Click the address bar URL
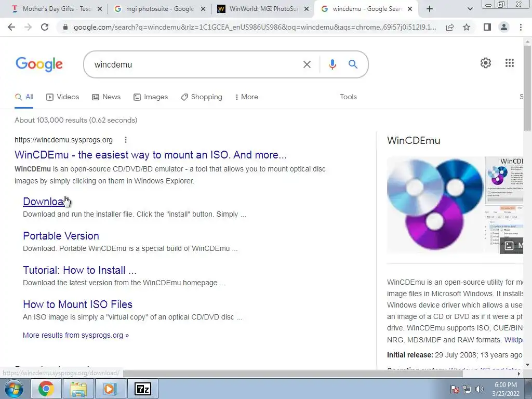Image resolution: width=532 pixels, height=399 pixels. point(255,27)
